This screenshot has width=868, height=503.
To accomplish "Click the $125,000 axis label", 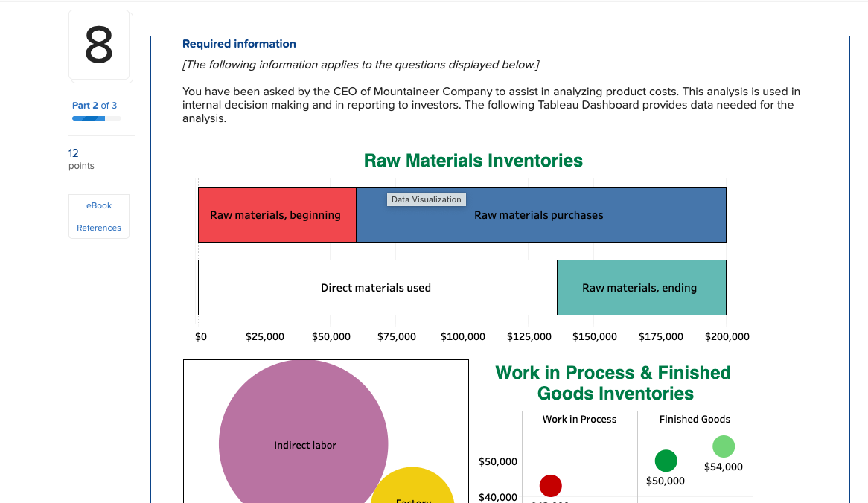I will [529, 336].
